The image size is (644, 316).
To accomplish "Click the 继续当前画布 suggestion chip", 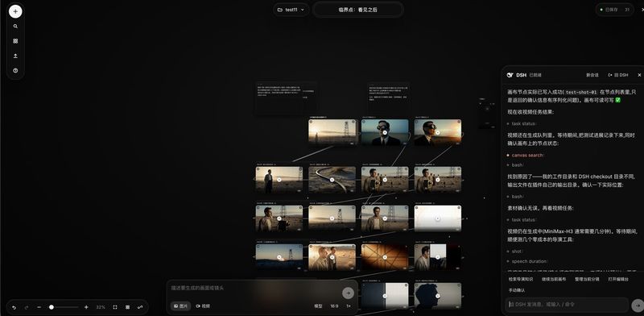I will pos(554,279).
